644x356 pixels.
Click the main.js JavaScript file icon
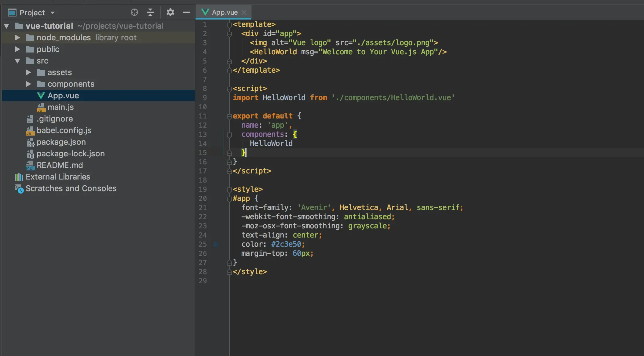pyautogui.click(x=41, y=107)
